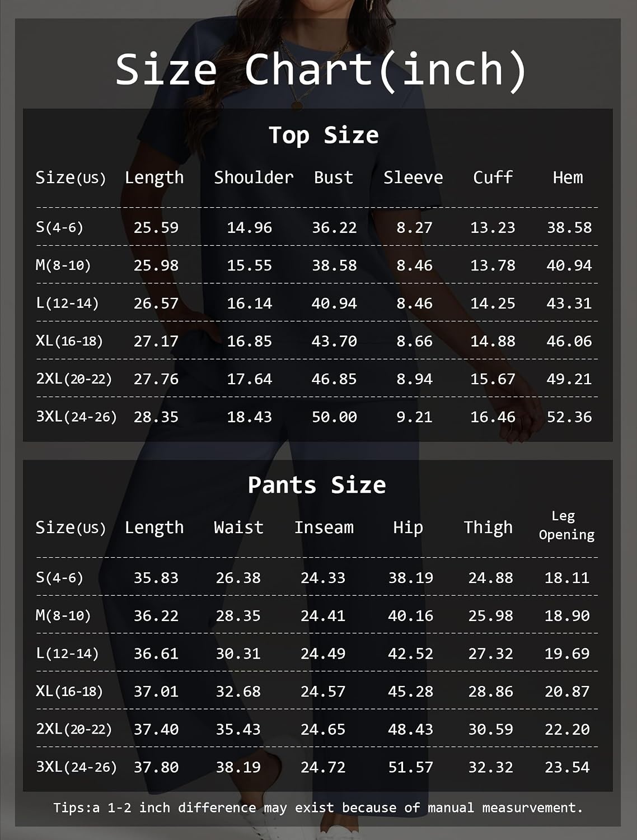This screenshot has height=840, width=637.
Task: Click pants waist value 26.38
Action: click(x=238, y=578)
